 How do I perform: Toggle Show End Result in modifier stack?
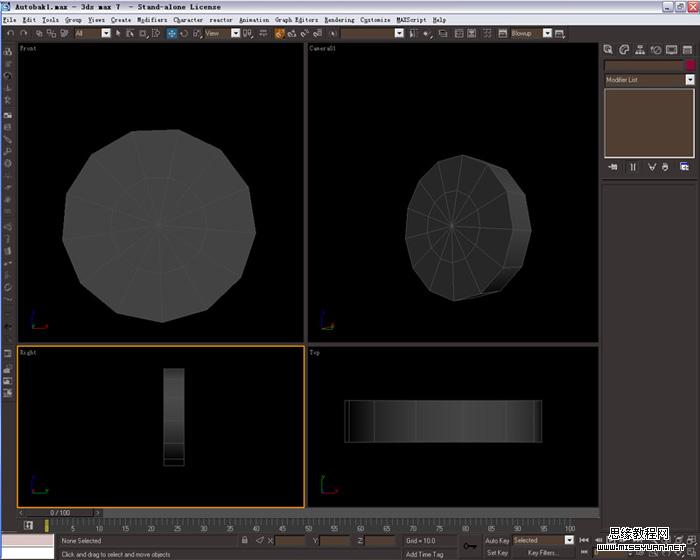[x=633, y=167]
